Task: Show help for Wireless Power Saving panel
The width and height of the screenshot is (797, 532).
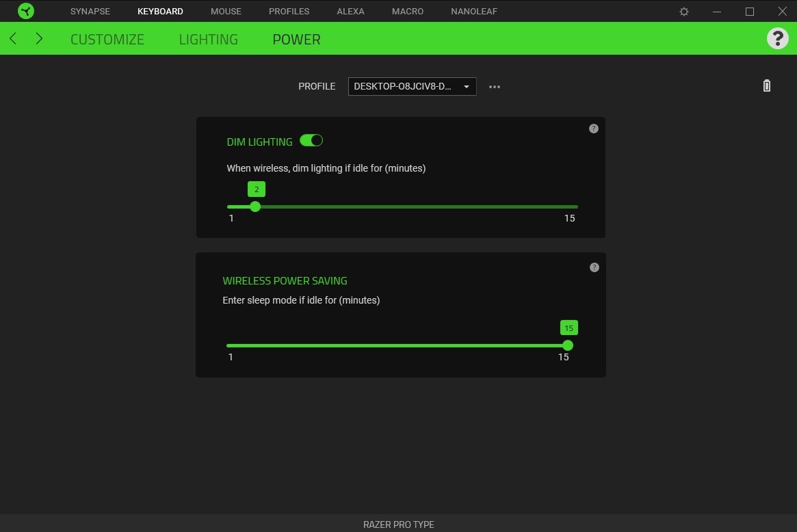Action: pyautogui.click(x=595, y=267)
